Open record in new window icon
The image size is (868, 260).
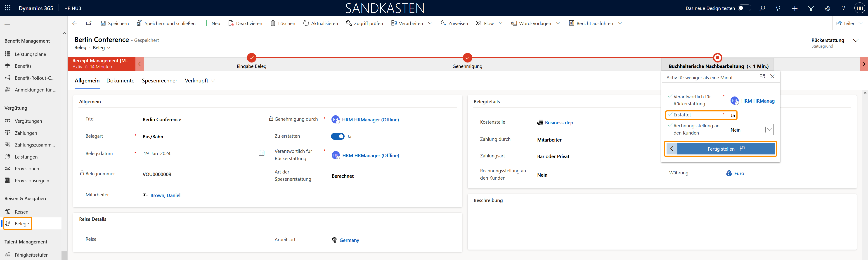coord(89,23)
